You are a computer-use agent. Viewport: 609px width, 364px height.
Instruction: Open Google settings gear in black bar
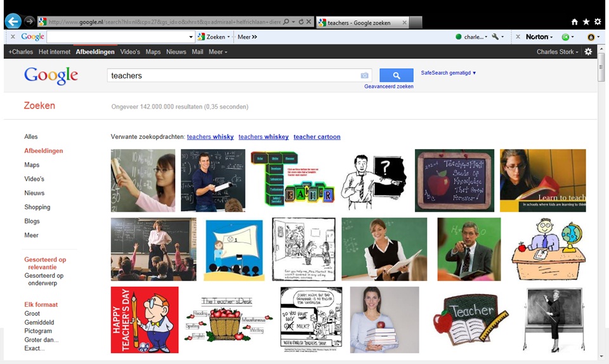pyautogui.click(x=589, y=51)
